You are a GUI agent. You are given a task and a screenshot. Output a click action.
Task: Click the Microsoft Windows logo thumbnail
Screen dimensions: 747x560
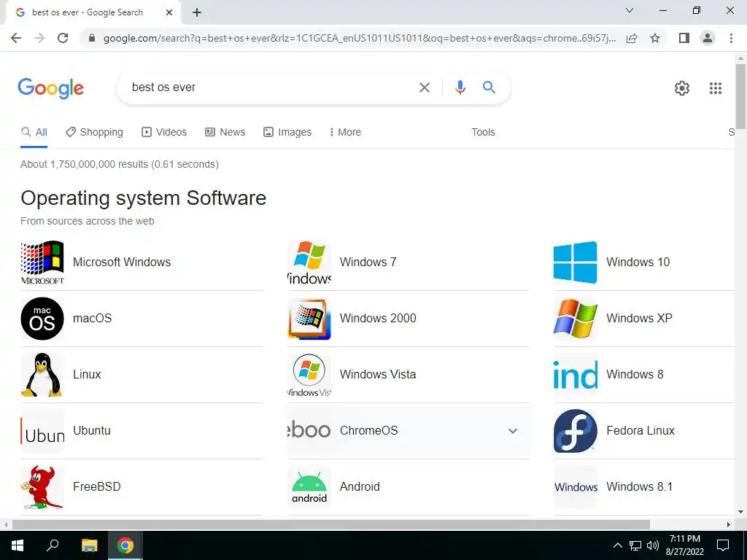42,262
